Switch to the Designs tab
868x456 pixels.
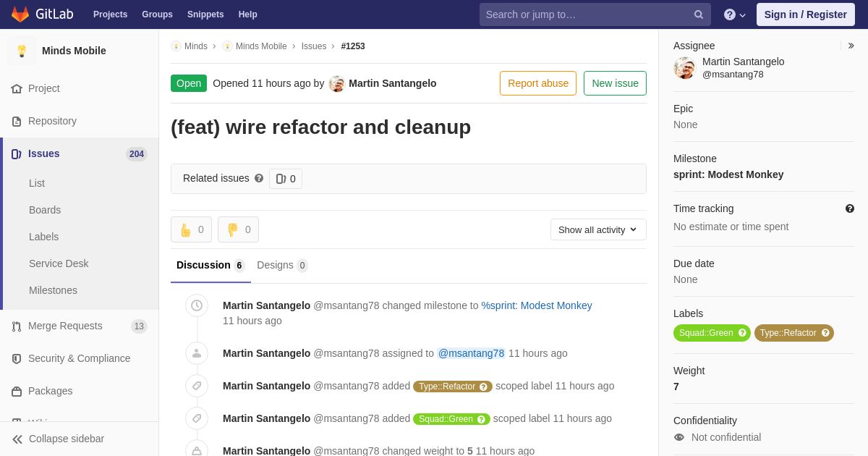pos(282,265)
